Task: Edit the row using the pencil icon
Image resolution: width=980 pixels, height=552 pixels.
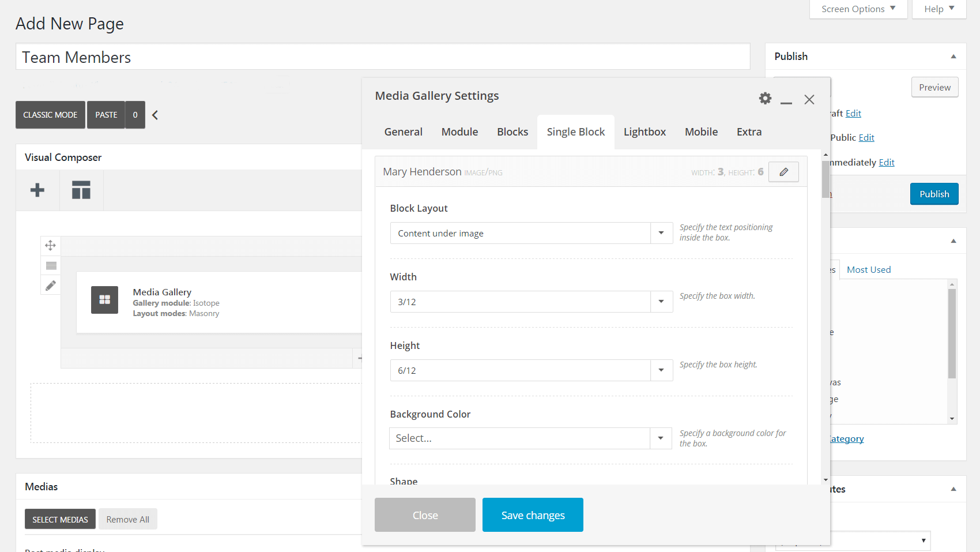Action: 51,285
